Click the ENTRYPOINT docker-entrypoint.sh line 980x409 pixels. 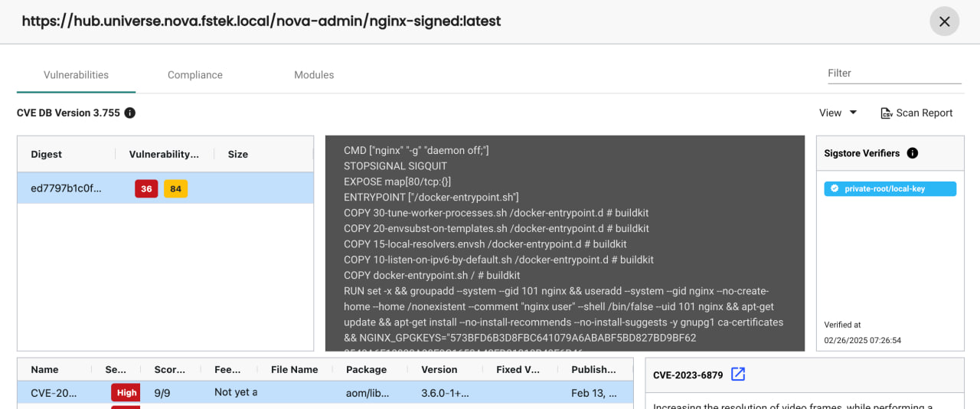click(431, 198)
